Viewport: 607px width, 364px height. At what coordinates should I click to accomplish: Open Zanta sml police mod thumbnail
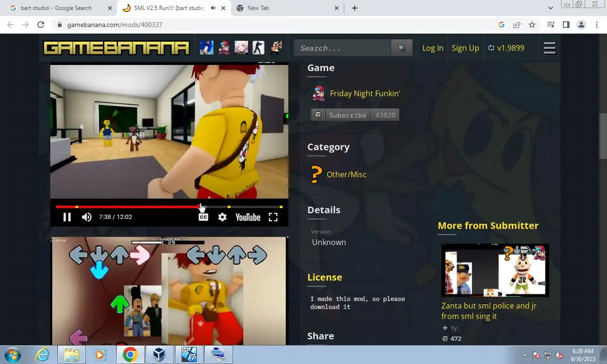pyautogui.click(x=495, y=270)
